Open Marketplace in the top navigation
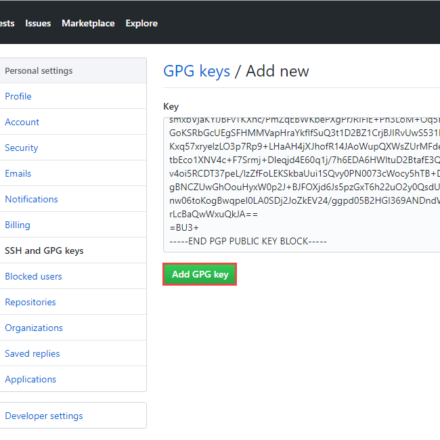This screenshot has width=440, height=440. 88,23
